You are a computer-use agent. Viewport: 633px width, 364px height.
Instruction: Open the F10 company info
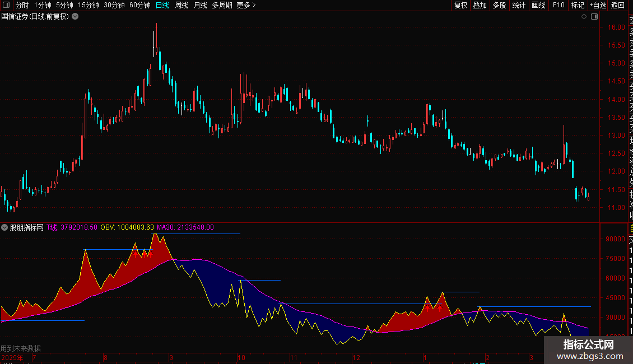coord(558,5)
